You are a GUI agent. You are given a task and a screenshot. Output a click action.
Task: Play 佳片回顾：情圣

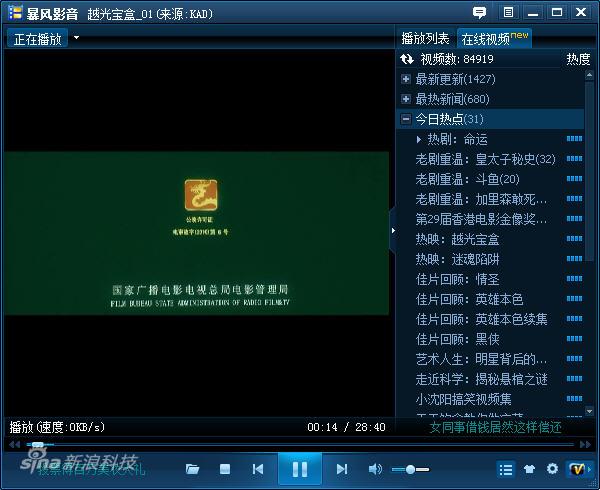click(x=457, y=279)
